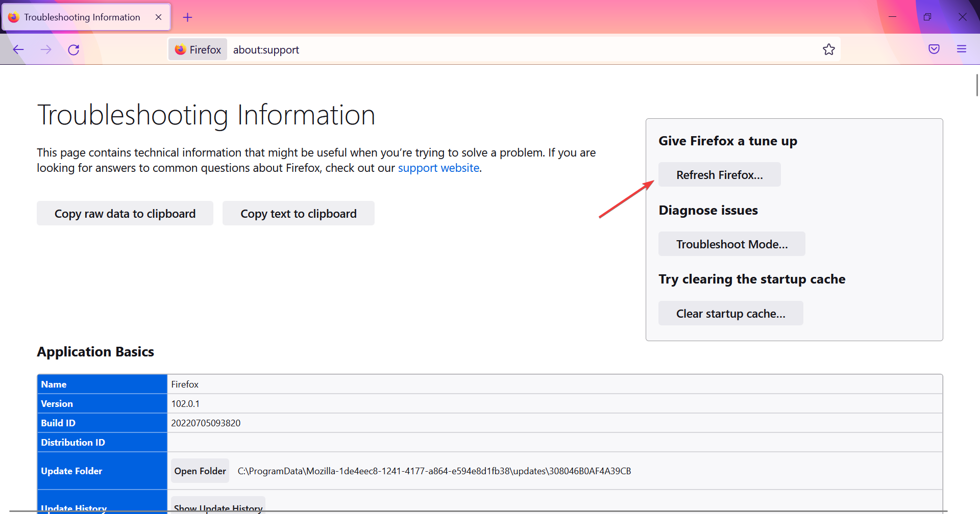Click Clear startup cache... button
Viewport: 980px width, 514px height.
731,313
